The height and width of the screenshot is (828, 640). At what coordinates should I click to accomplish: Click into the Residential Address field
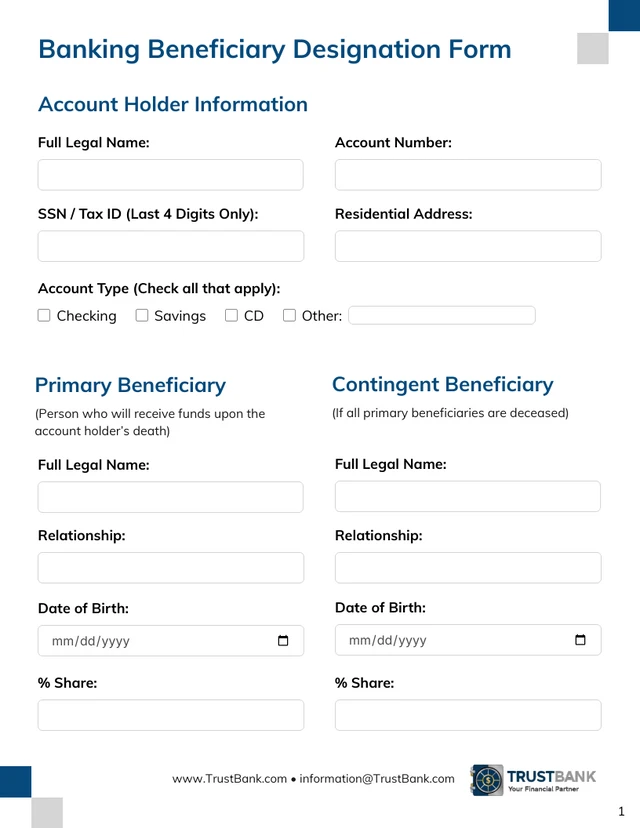[468, 246]
